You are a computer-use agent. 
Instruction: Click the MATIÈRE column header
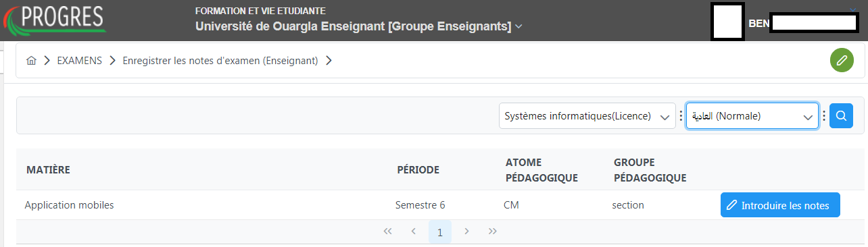48,169
